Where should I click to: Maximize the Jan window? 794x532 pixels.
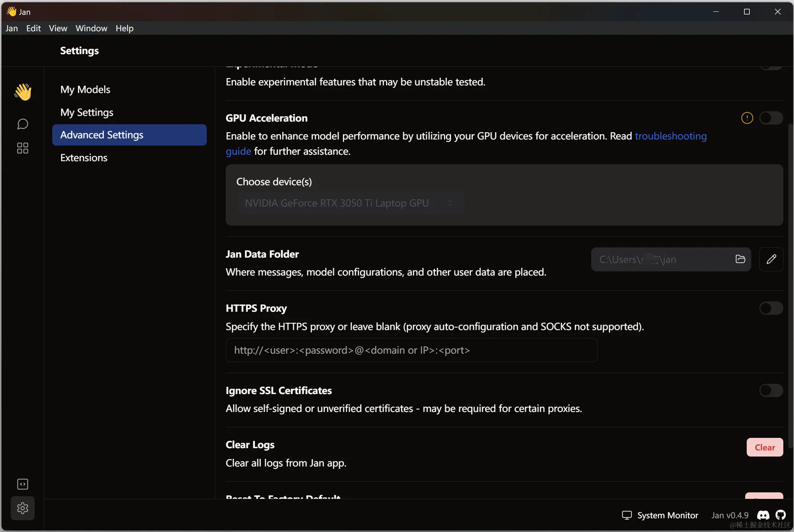[x=747, y=11]
